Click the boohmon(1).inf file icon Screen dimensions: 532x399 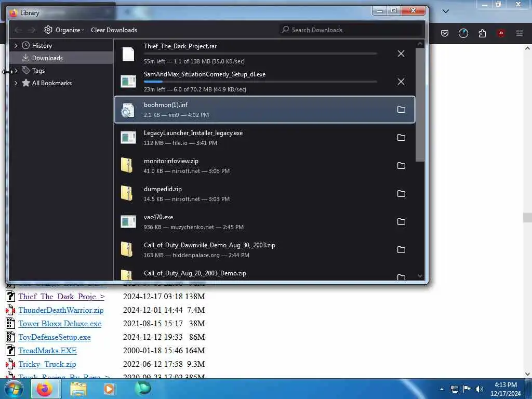(128, 110)
